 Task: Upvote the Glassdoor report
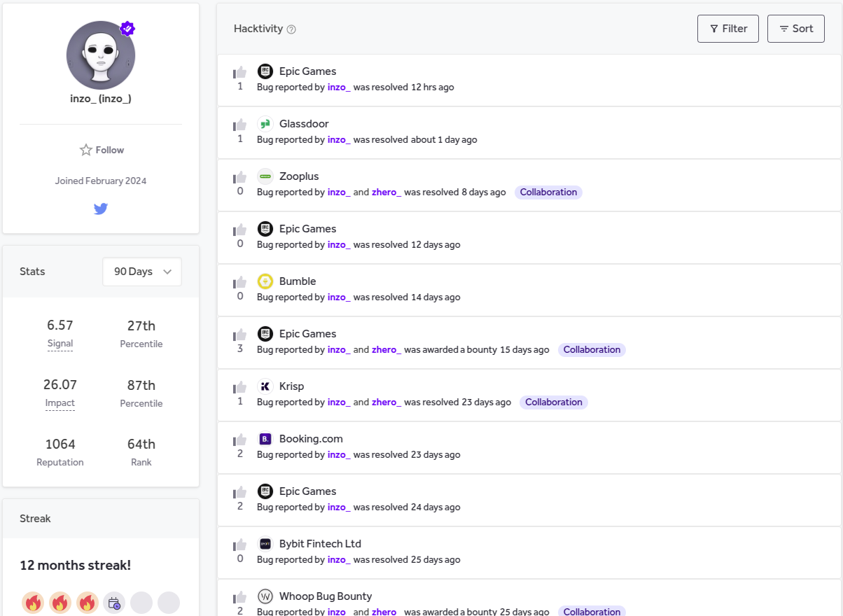tap(240, 125)
